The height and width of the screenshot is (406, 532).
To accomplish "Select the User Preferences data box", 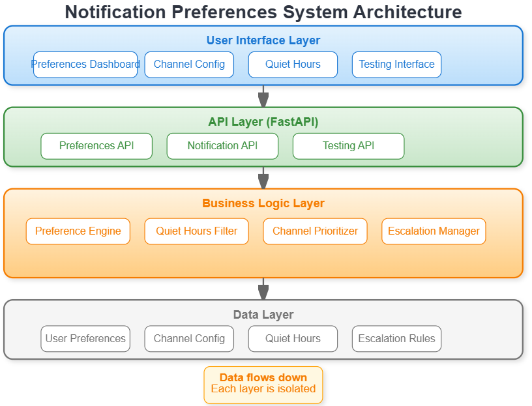I will click(85, 338).
